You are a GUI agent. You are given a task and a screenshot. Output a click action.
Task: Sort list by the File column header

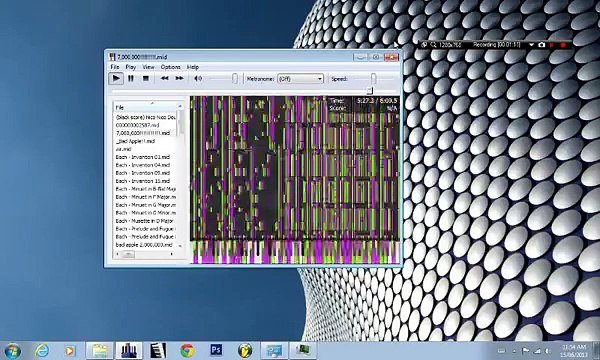(145, 108)
